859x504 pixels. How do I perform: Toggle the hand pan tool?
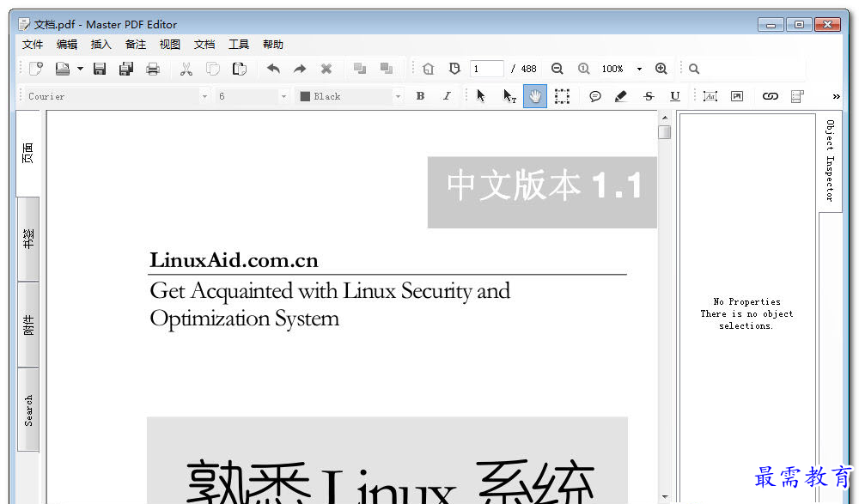pos(535,96)
